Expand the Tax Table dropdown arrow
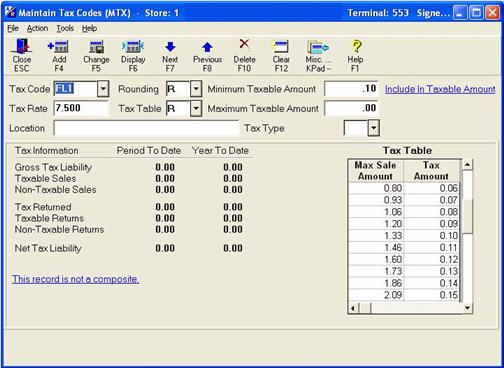Viewport: 504px width, 368px height. 196,109
